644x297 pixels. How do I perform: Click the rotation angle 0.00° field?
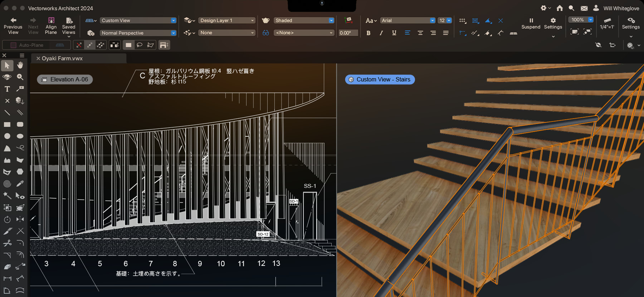[348, 33]
